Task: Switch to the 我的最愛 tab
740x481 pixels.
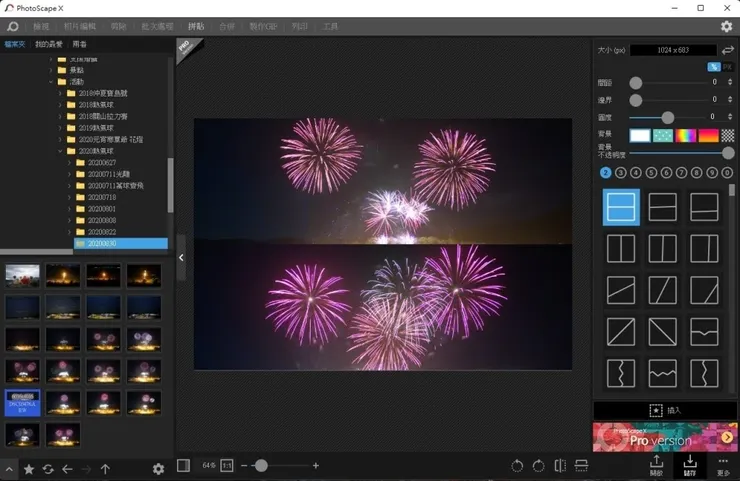Action: click(47, 44)
